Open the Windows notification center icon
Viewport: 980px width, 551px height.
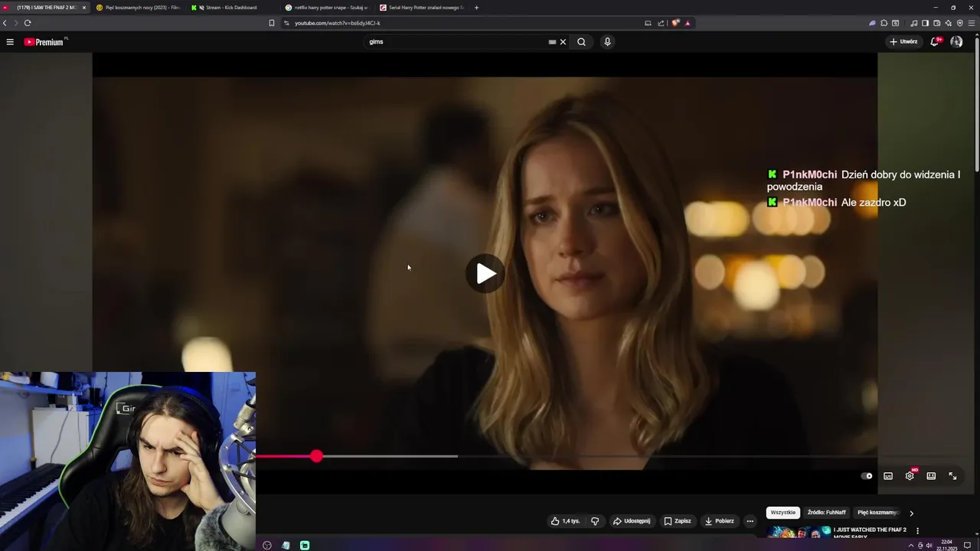(967, 546)
